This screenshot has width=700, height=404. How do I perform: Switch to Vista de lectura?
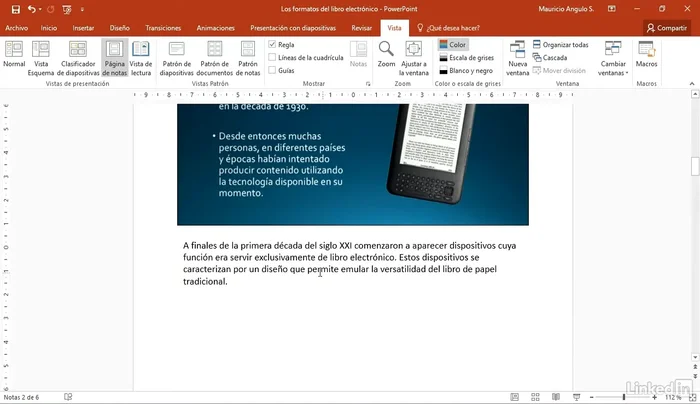pos(141,58)
